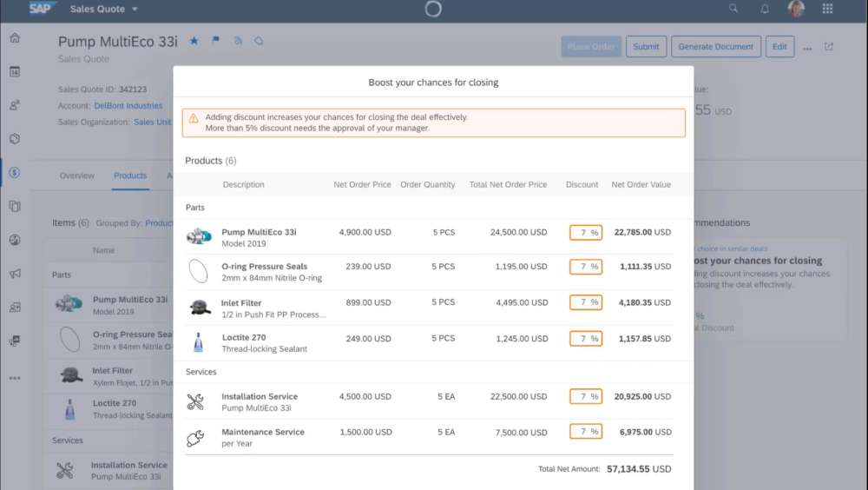The image size is (868, 490).
Task: Click the Services group header in dialog
Action: pos(201,372)
